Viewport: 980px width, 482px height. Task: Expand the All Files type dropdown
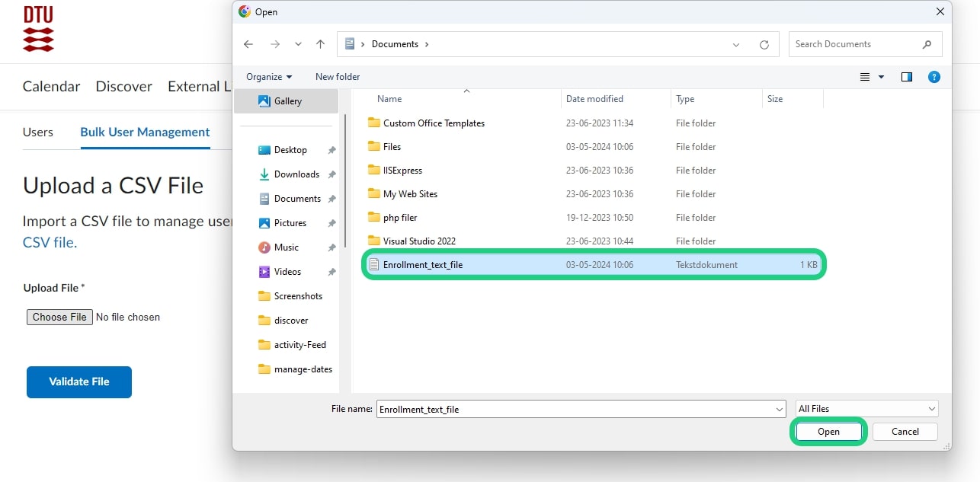pos(866,409)
